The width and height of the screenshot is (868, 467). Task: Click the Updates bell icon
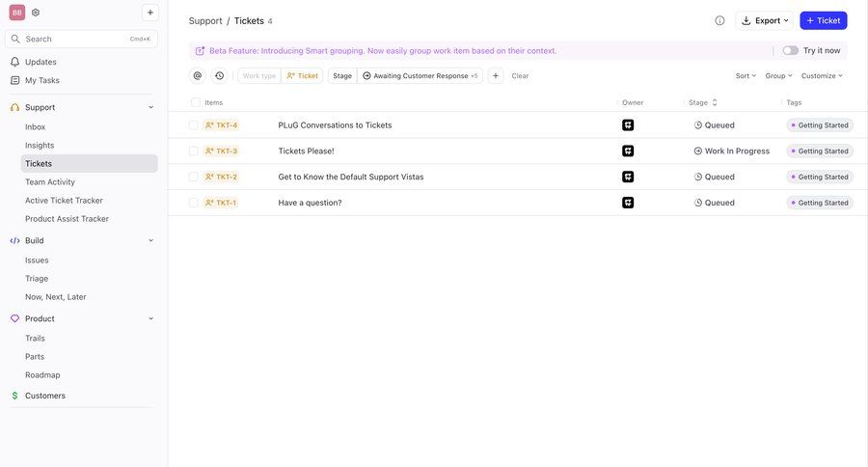[14, 62]
